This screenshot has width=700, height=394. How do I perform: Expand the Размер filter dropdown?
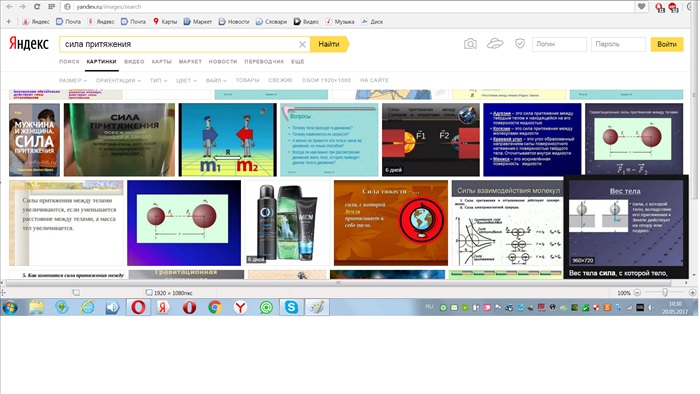coord(73,80)
